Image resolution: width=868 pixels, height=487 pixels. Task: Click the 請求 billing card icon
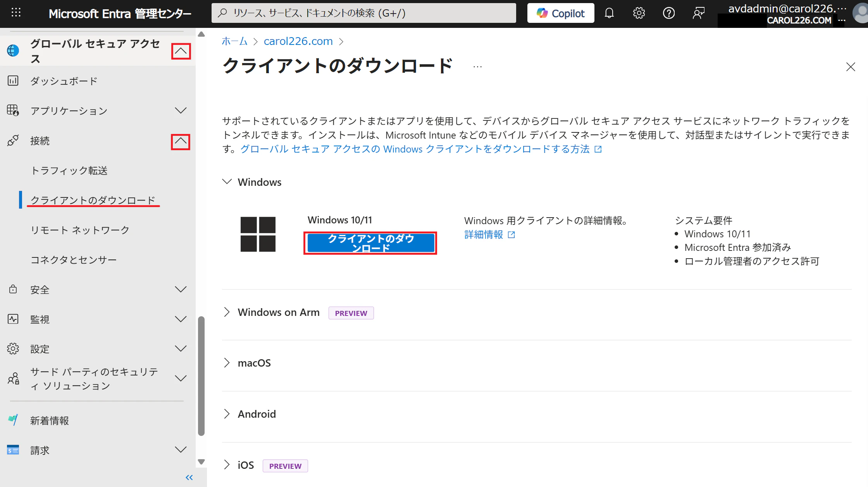[x=13, y=450]
